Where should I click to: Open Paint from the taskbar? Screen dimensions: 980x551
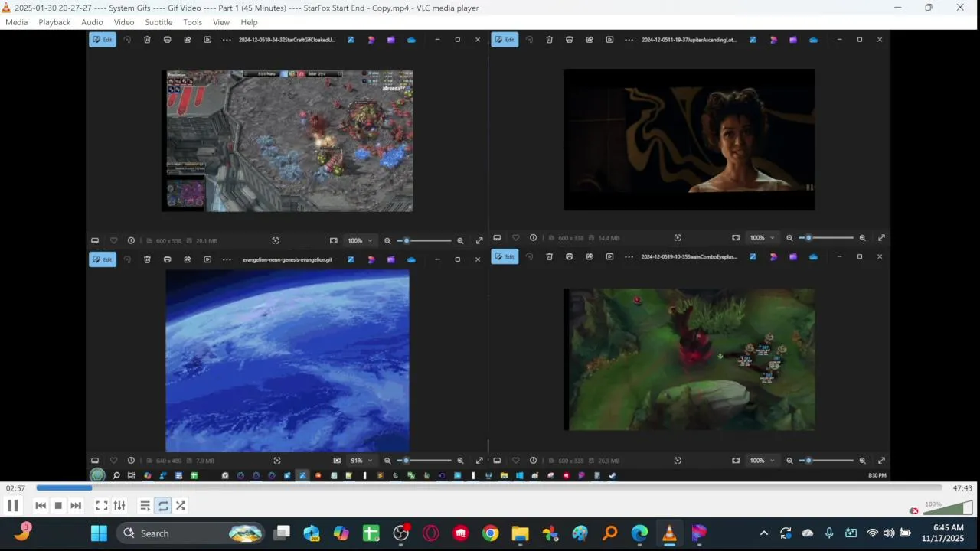click(x=580, y=533)
